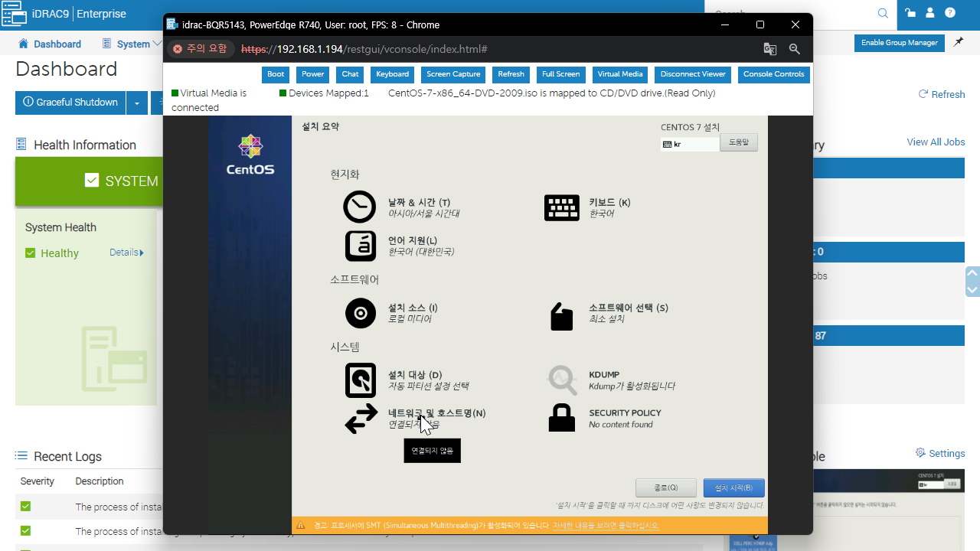Image resolution: width=980 pixels, height=551 pixels.
Task: Click second recent log severity checkmark
Action: point(25,531)
